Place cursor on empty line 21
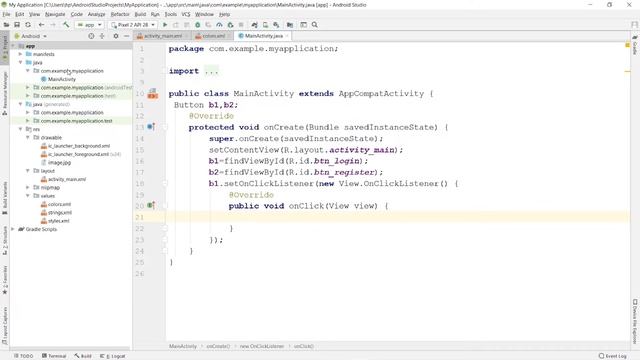 click(397, 217)
